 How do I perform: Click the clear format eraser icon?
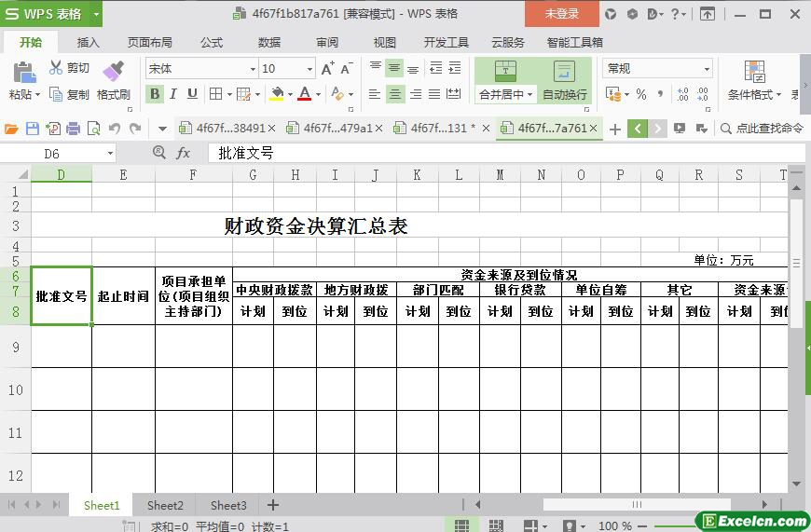(337, 94)
